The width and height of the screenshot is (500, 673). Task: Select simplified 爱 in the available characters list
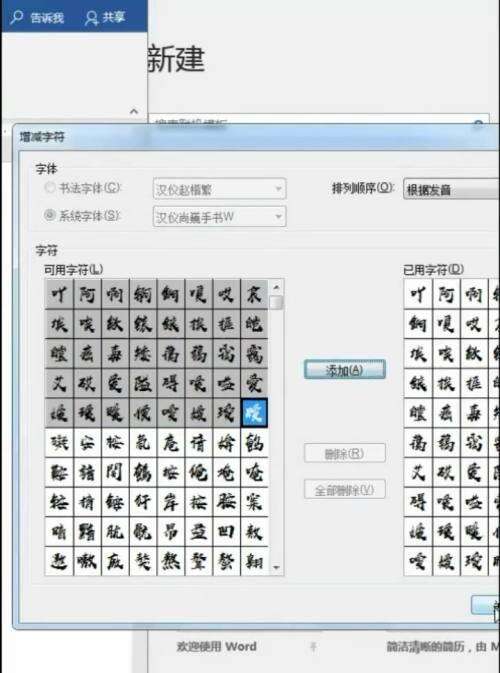(x=115, y=383)
